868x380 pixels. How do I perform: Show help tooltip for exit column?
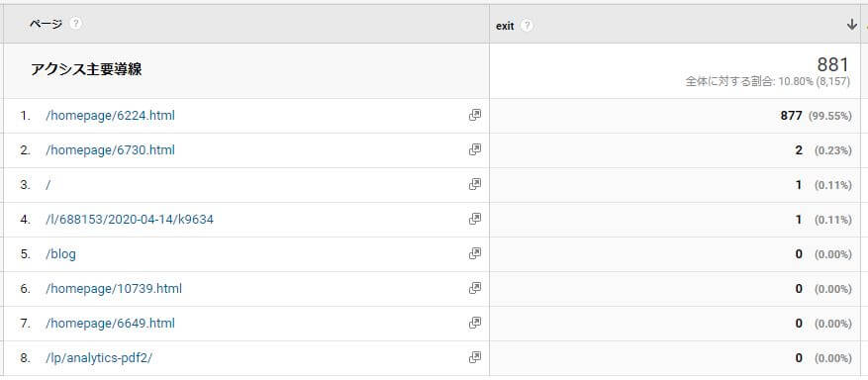[527, 26]
